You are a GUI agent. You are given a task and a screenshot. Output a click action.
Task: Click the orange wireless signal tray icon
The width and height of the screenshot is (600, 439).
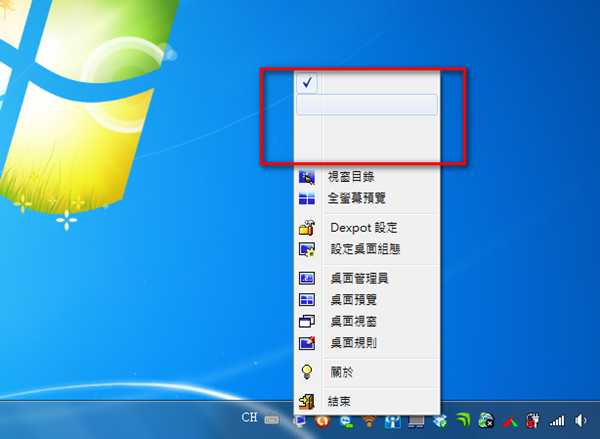[x=369, y=422]
